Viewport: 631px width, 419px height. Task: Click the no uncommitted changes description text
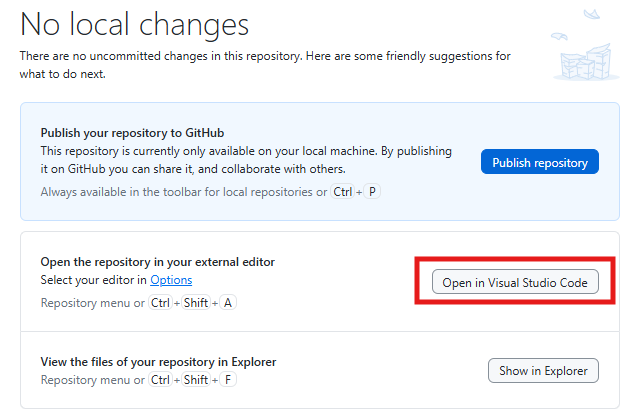265,56
